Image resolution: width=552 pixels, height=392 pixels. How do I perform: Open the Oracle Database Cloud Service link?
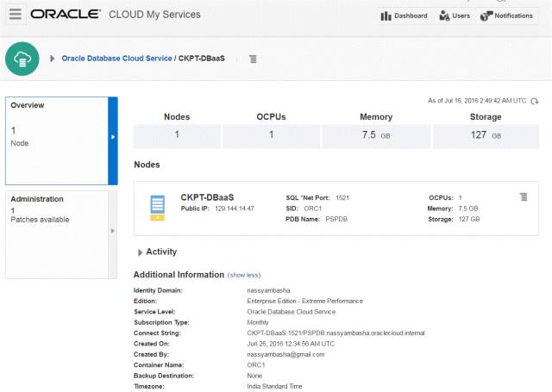116,59
